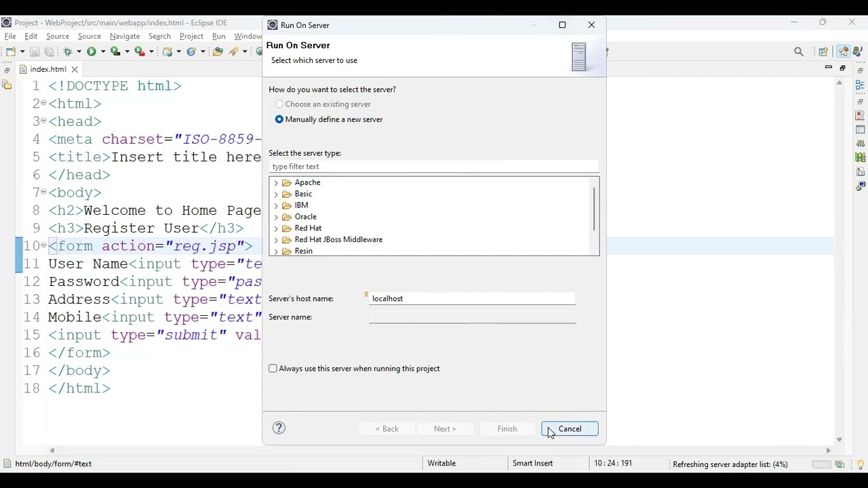
Task: Open the Run menu
Action: pyautogui.click(x=218, y=36)
